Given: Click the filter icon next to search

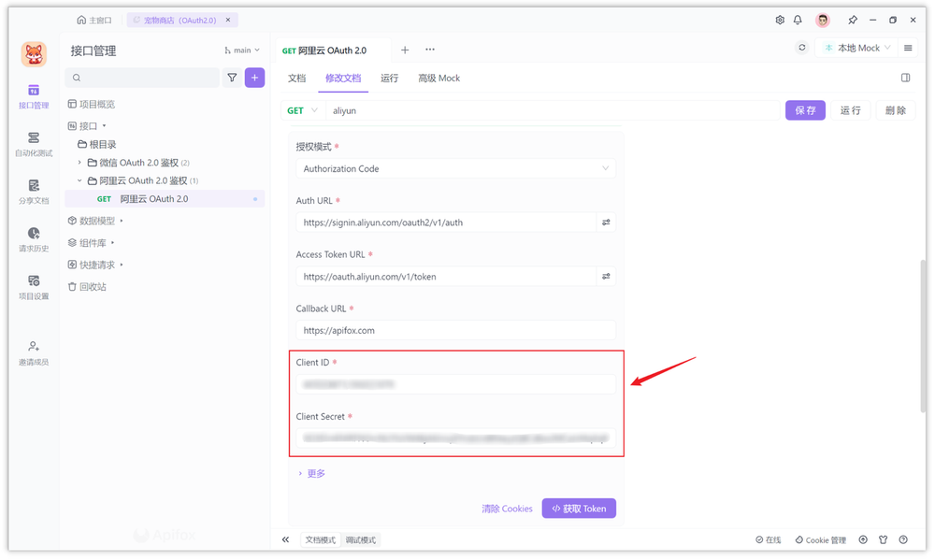Looking at the screenshot, I should tap(232, 78).
